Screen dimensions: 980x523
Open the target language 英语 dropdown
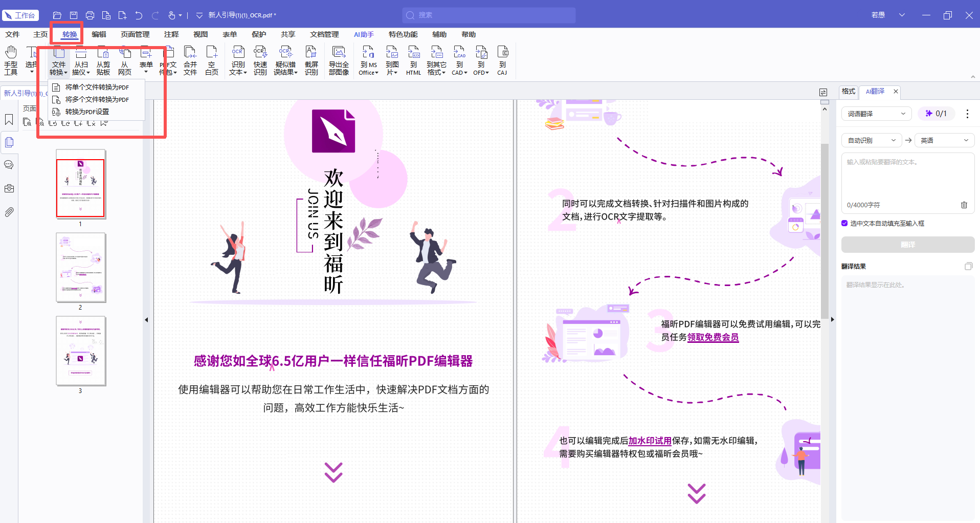(944, 140)
